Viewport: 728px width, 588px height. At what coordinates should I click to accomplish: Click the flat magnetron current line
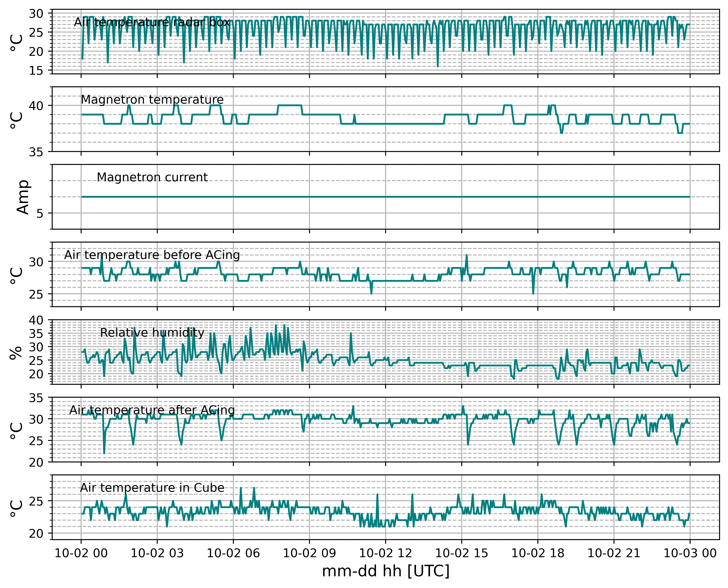(385, 197)
